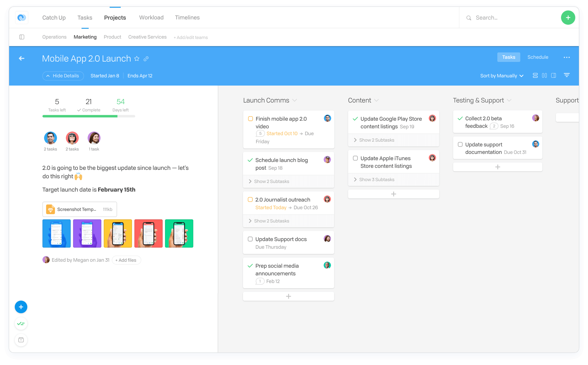Screen dimensions: 588x365
Task: Open Launch Comms column dropdown
Action: (x=295, y=100)
